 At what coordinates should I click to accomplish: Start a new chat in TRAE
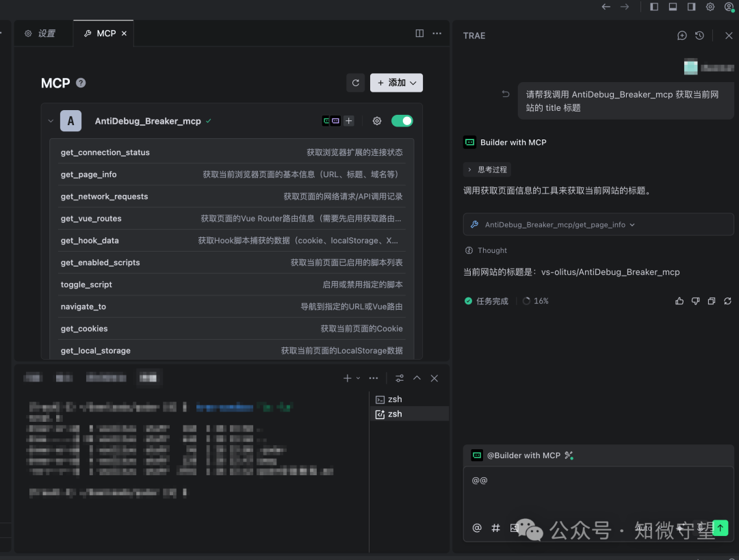point(682,36)
